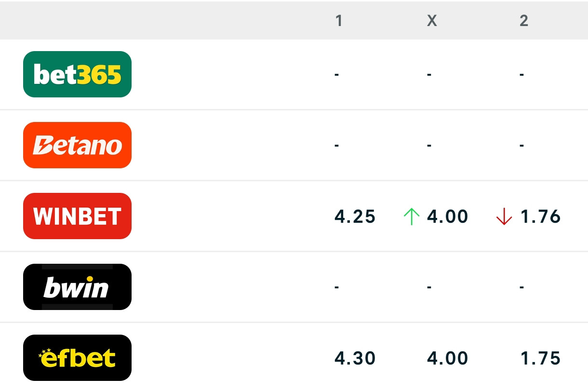Click the column header labeled 2
Image resolution: width=588 pixels, height=392 pixels.
coord(524,20)
